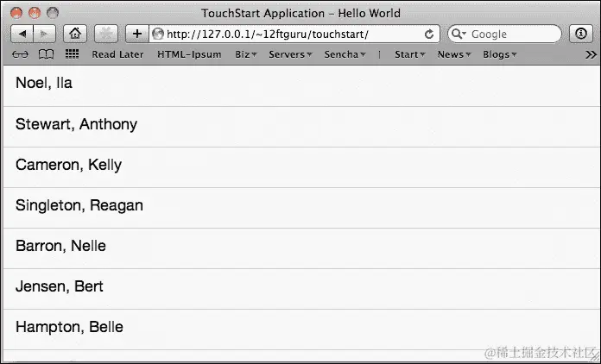Expand the Blogs bookmarks folder
Image resolution: width=601 pixels, height=364 pixels.
pyautogui.click(x=500, y=54)
